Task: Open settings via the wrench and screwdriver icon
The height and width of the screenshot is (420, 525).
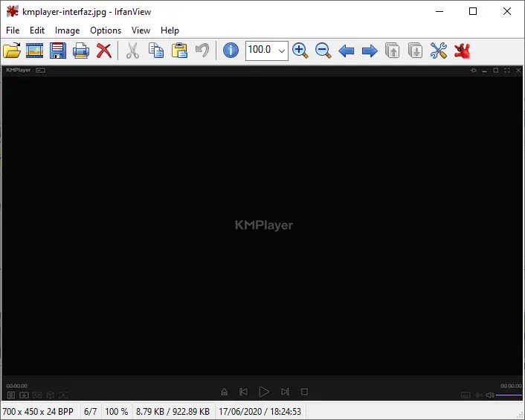Action: (x=439, y=51)
